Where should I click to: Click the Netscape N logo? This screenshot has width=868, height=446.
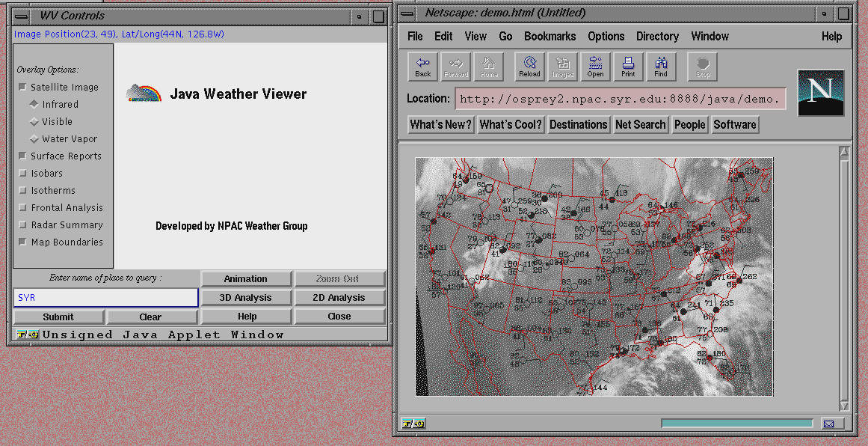[821, 93]
